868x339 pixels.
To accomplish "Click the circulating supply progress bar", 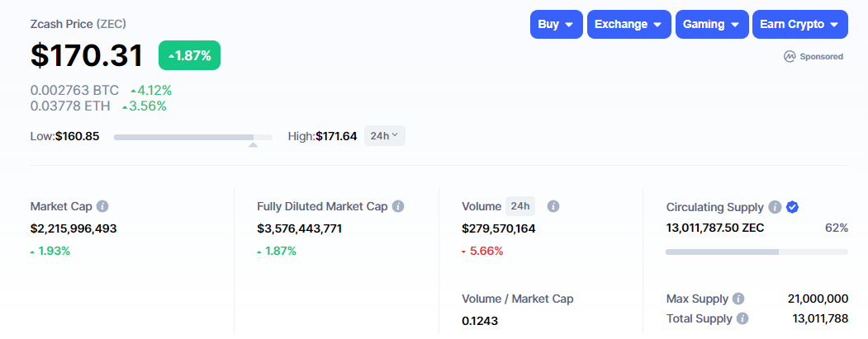I will click(x=757, y=252).
